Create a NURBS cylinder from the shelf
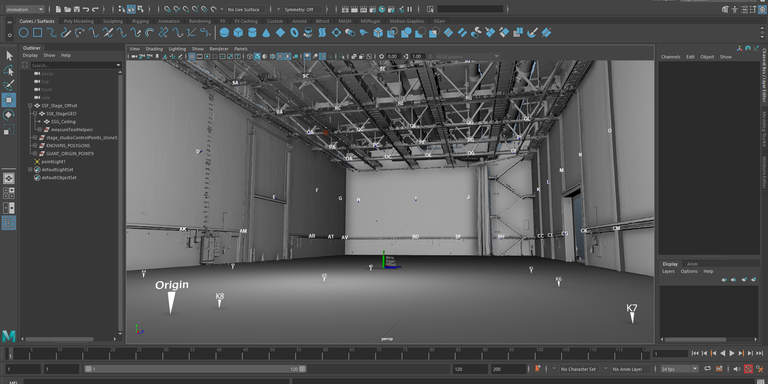768x384 pixels. tap(252, 33)
